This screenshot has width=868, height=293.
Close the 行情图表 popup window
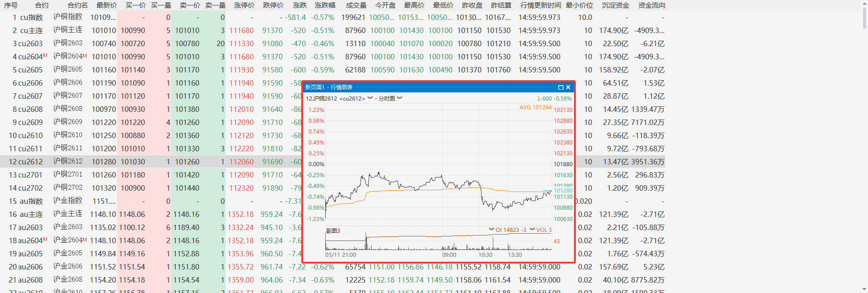(x=568, y=87)
